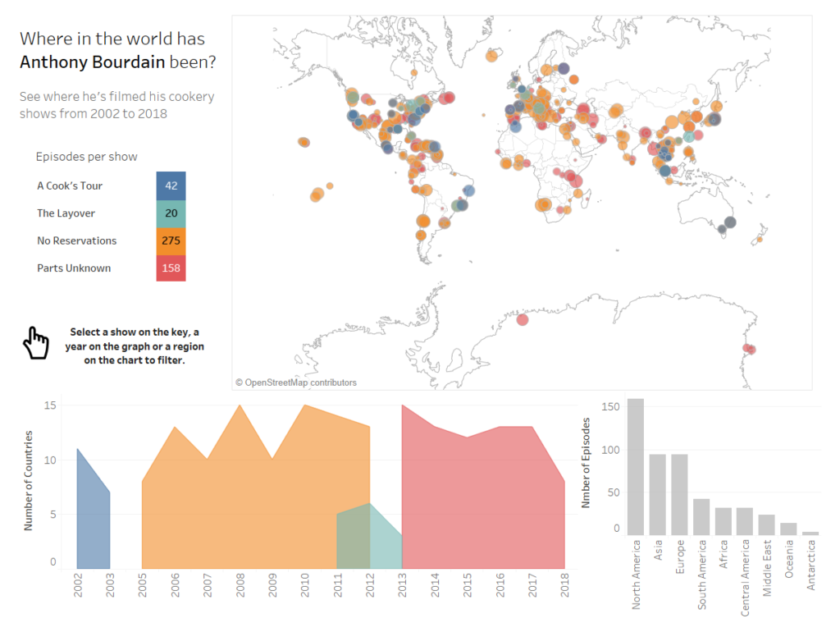Click the No Reservations legend label

[x=76, y=240]
